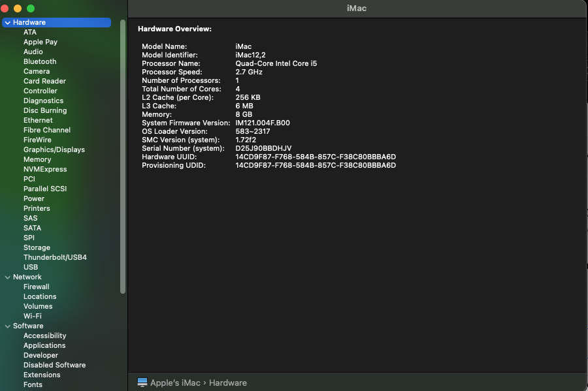
Task: Collapse the Network section chevron
Action: coord(7,277)
